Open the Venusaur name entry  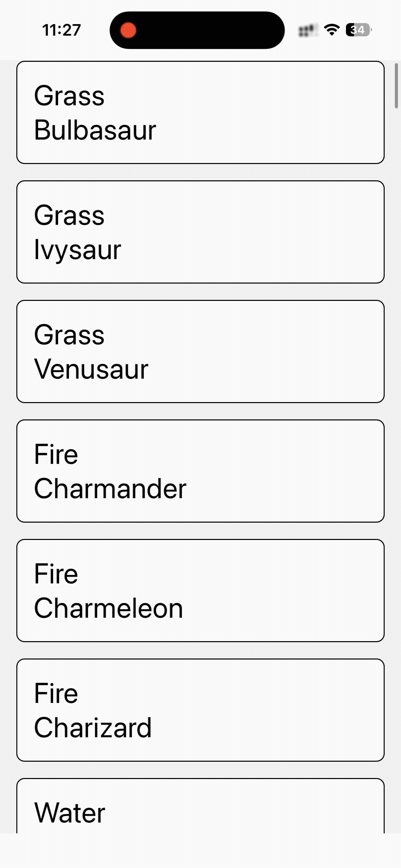pos(91,369)
